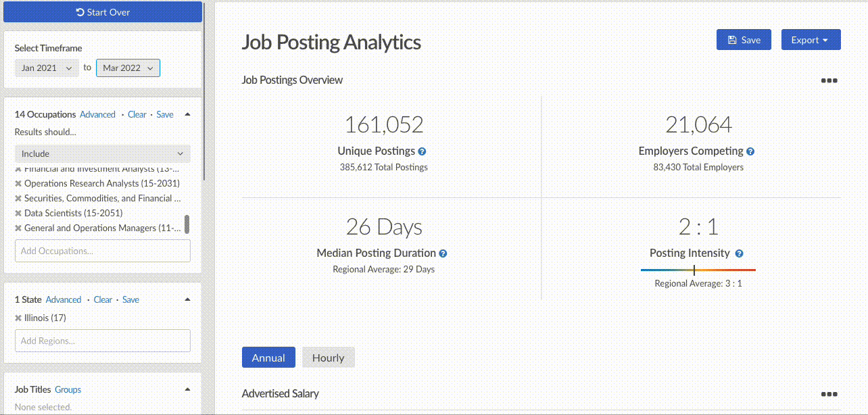Click the help icon beside Posting Intensity
This screenshot has width=868, height=415.
coord(739,253)
